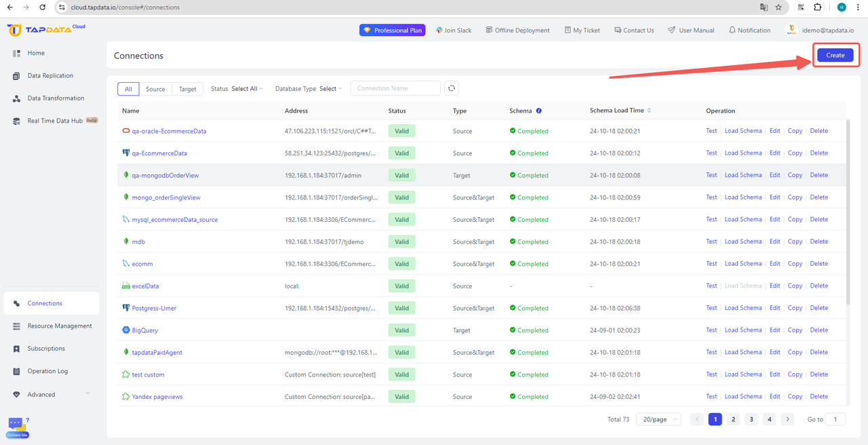Viewport: 868px width, 445px height.
Task: Click the Connection Name search field
Action: coord(396,88)
